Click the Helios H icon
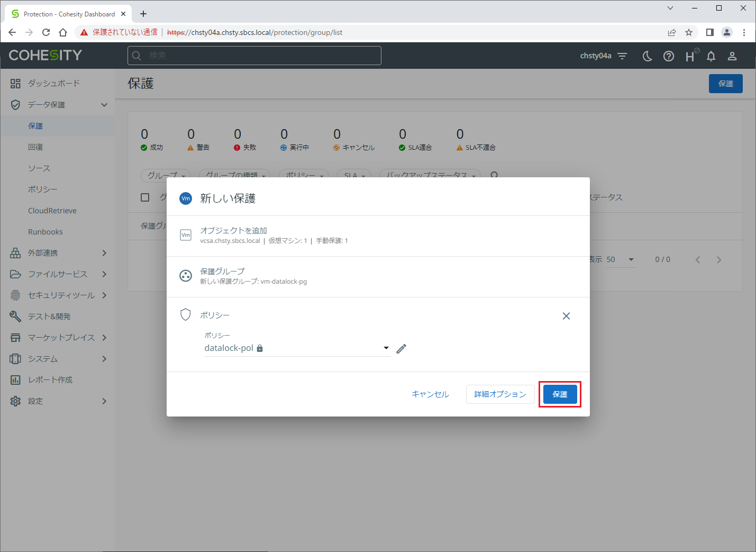This screenshot has height=552, width=756. (690, 56)
